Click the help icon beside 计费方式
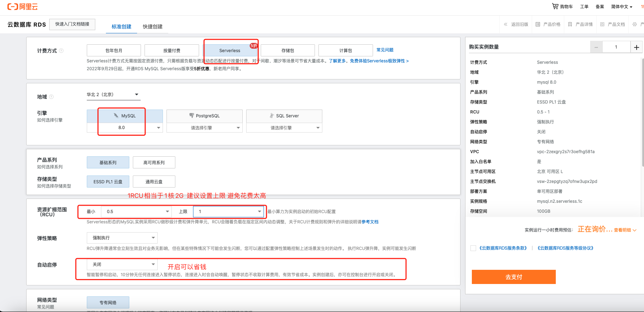 point(61,51)
